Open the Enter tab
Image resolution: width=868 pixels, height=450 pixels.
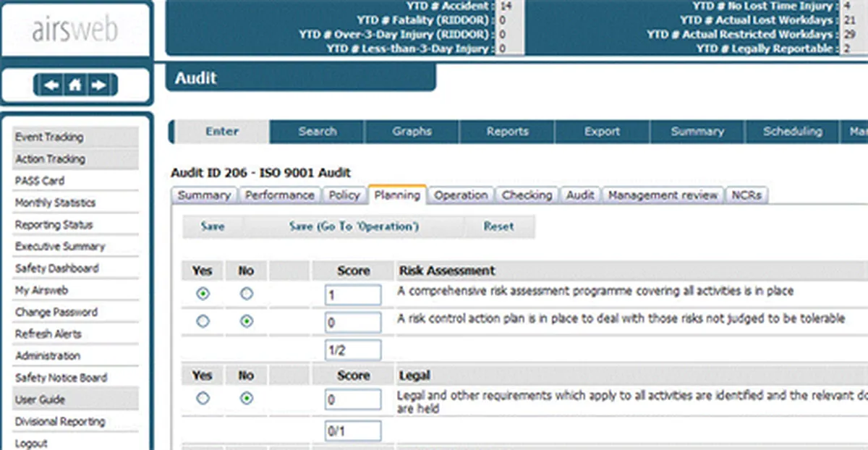tap(222, 132)
